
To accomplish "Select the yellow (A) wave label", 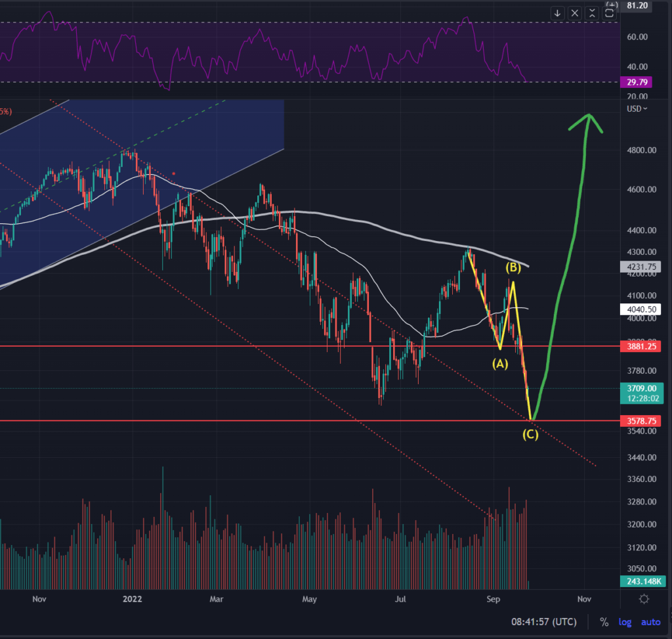I will (499, 364).
